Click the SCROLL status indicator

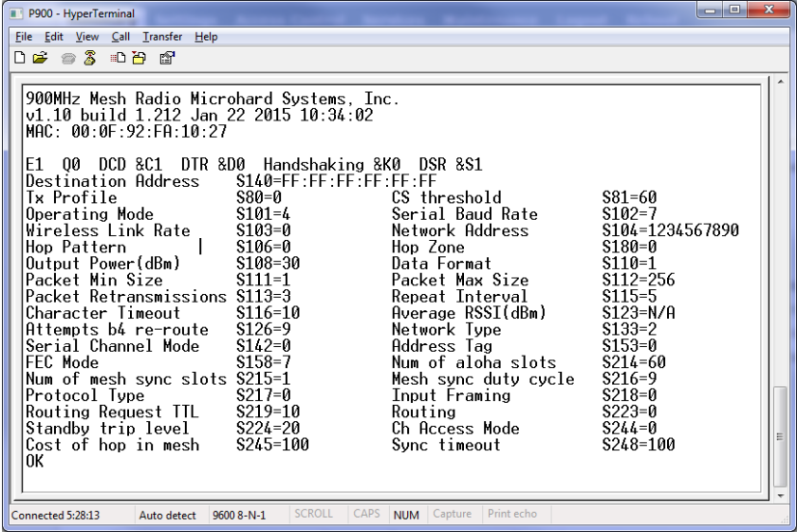point(314,514)
